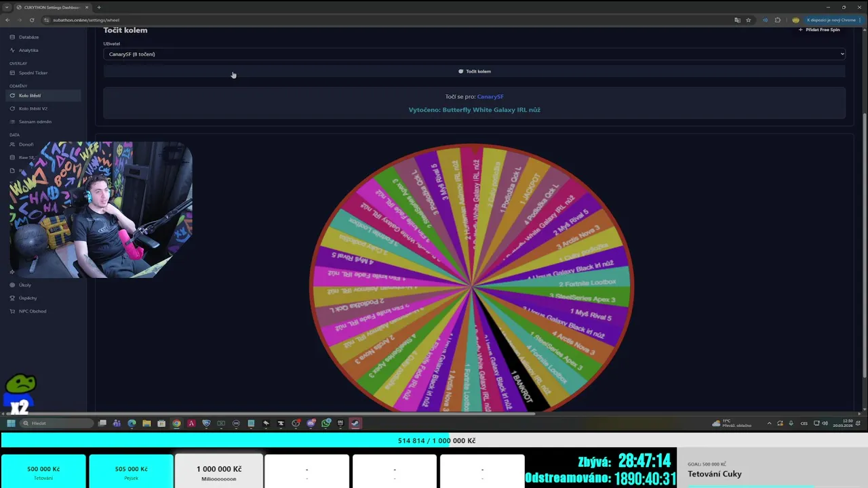Open Databáze in the sidebar

coord(28,37)
